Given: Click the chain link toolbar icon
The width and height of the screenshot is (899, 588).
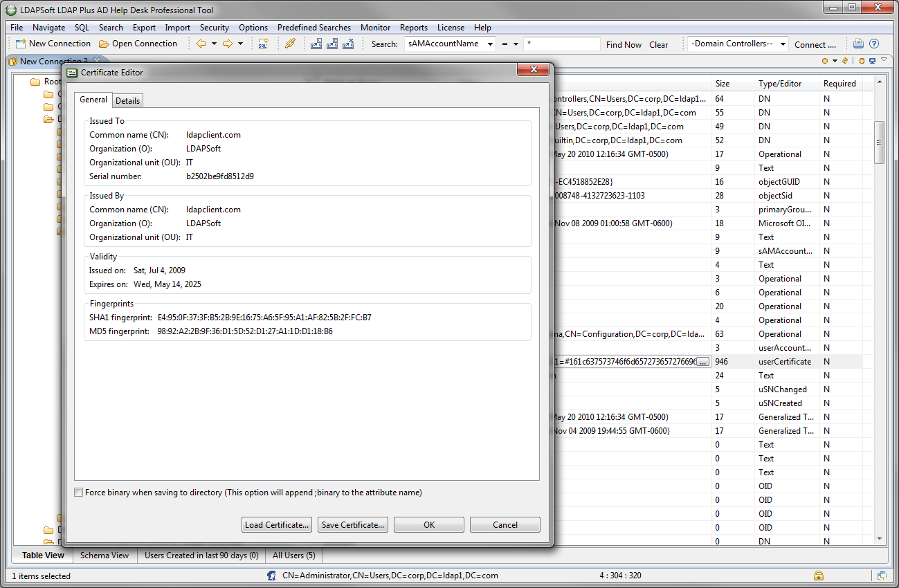Looking at the screenshot, I should (x=291, y=44).
